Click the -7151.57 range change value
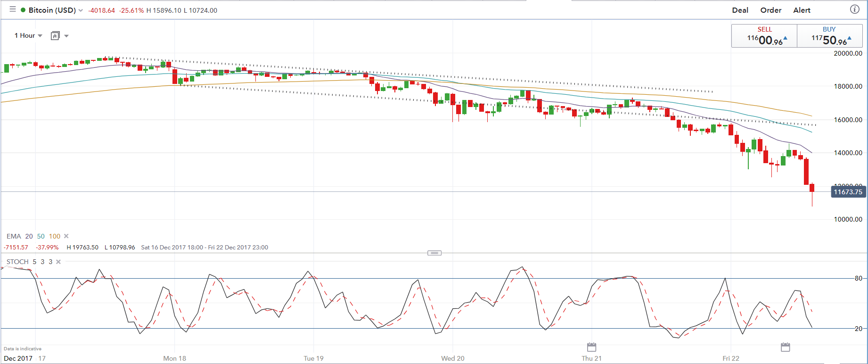 [x=16, y=248]
